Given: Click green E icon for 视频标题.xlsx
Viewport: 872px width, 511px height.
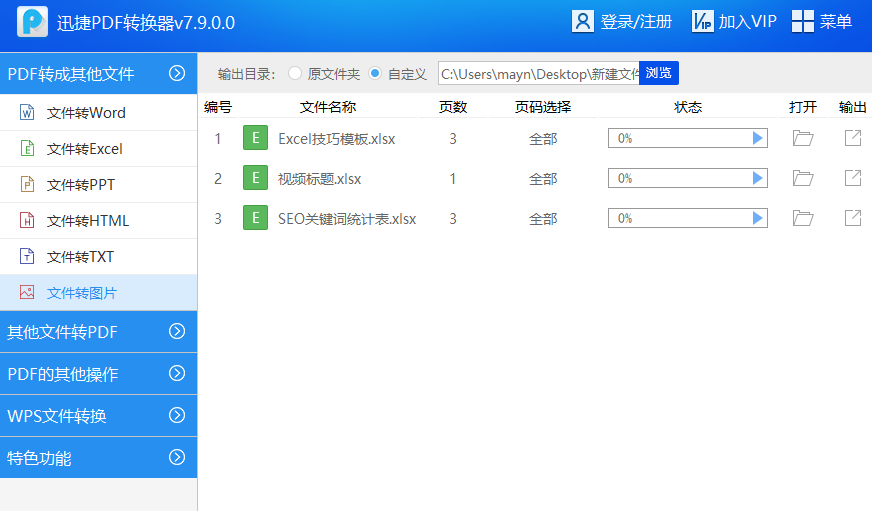Looking at the screenshot, I should click(255, 178).
